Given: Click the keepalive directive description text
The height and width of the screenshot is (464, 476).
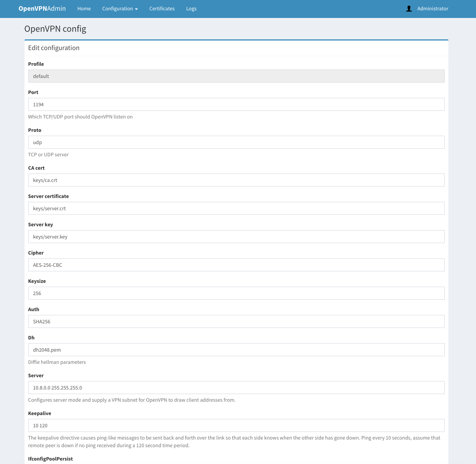Looking at the screenshot, I should (x=234, y=441).
